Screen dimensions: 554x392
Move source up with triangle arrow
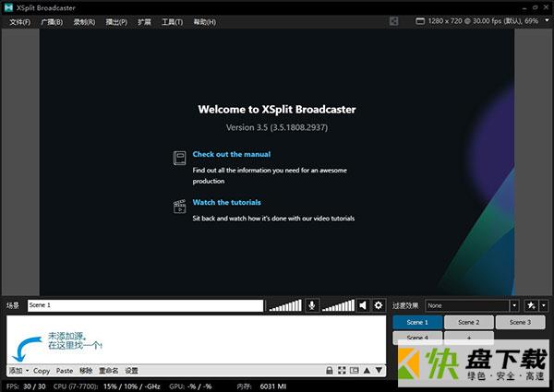click(x=367, y=370)
